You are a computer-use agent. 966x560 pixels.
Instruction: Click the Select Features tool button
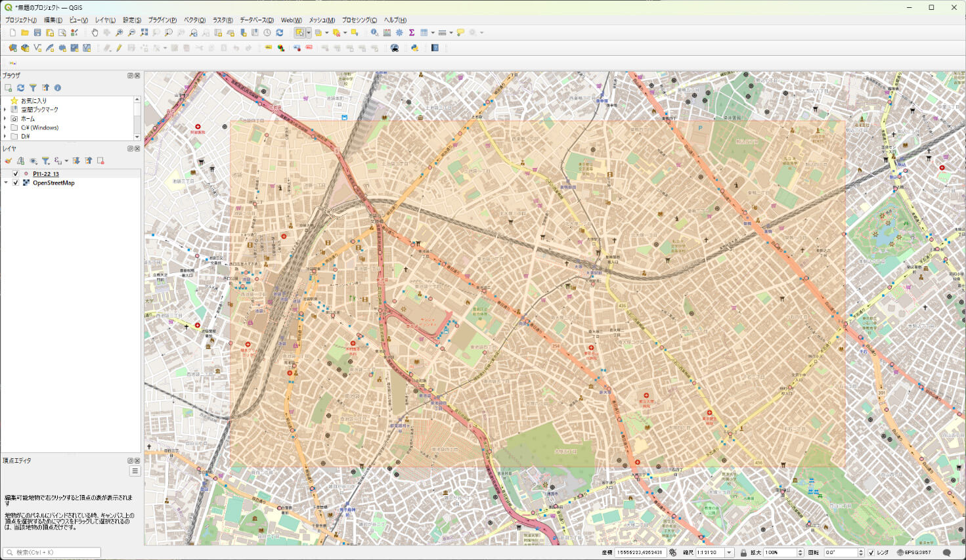click(x=299, y=32)
